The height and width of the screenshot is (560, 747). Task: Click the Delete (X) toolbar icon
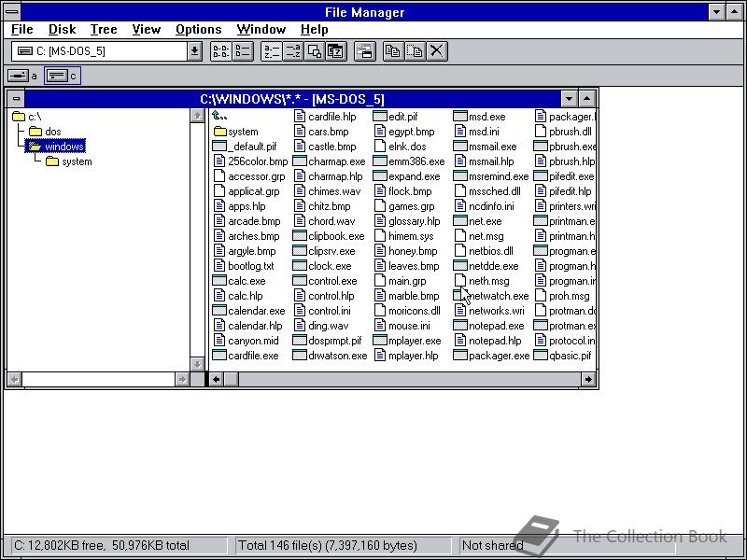(436, 51)
